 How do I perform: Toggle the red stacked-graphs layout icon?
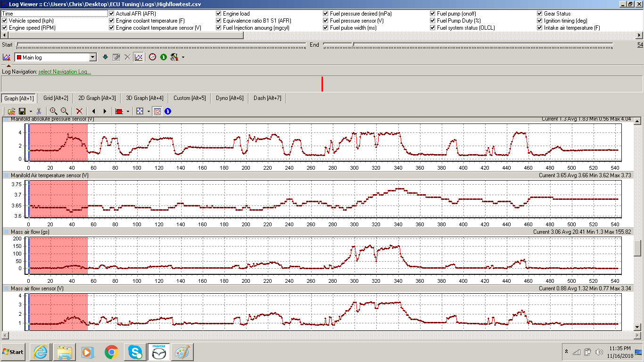(x=157, y=111)
